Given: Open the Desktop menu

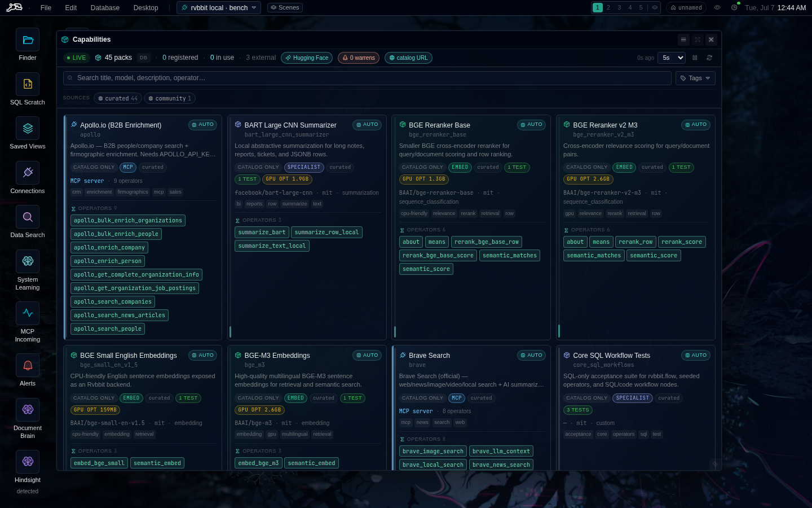Looking at the screenshot, I should tap(146, 8).
